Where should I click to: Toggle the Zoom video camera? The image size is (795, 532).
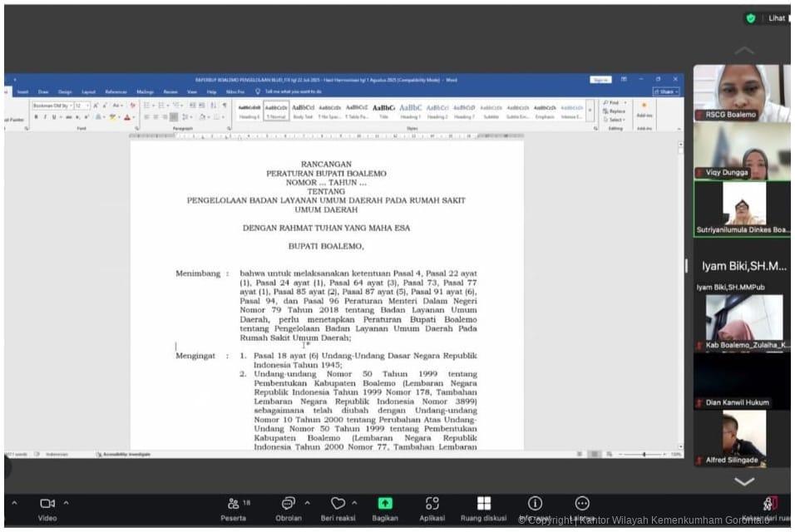pos(47,504)
